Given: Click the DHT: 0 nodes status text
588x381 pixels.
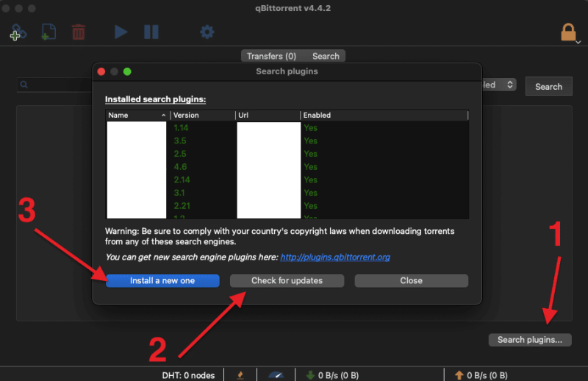Looking at the screenshot, I should tap(188, 375).
